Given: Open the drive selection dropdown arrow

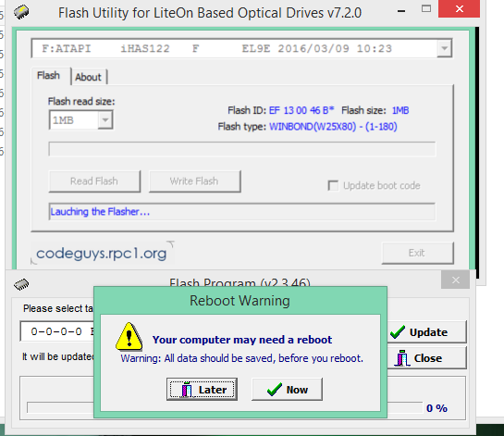Looking at the screenshot, I should (444, 48).
